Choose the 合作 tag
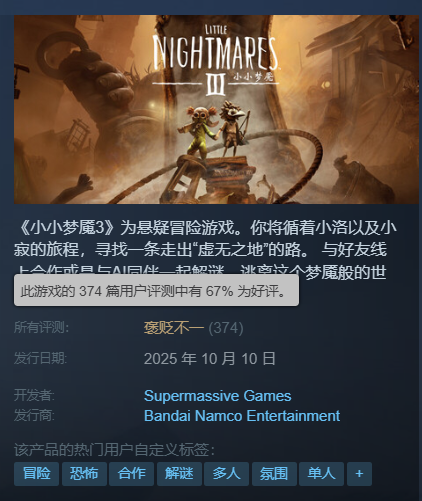The width and height of the screenshot is (422, 501). [132, 474]
